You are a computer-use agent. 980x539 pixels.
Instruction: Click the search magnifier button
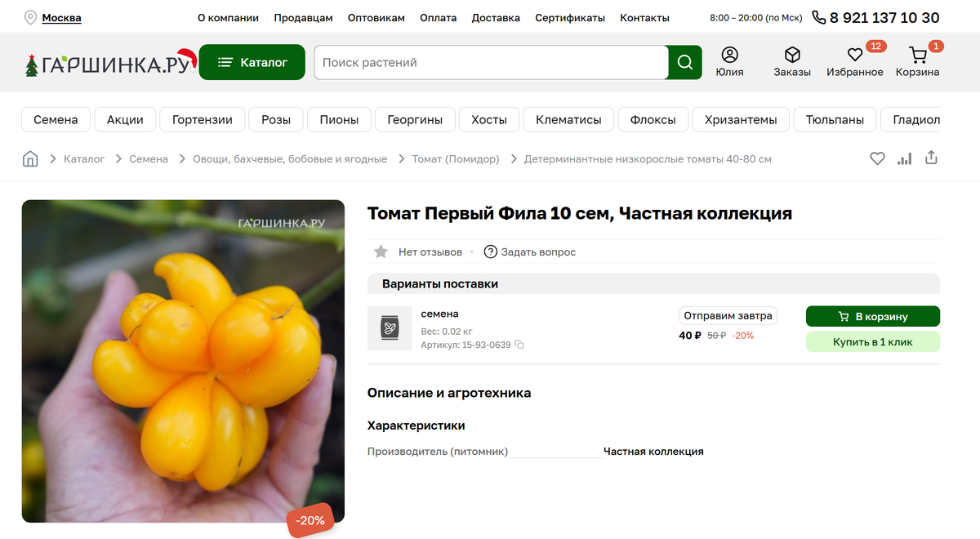tap(685, 62)
